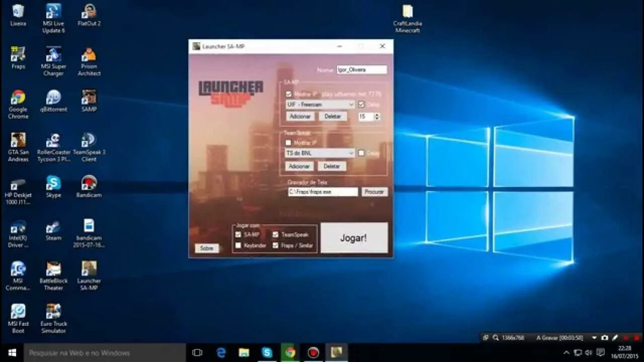Click BattleBlock Theater desktop icon
This screenshot has width=644, height=362.
pos(53,276)
